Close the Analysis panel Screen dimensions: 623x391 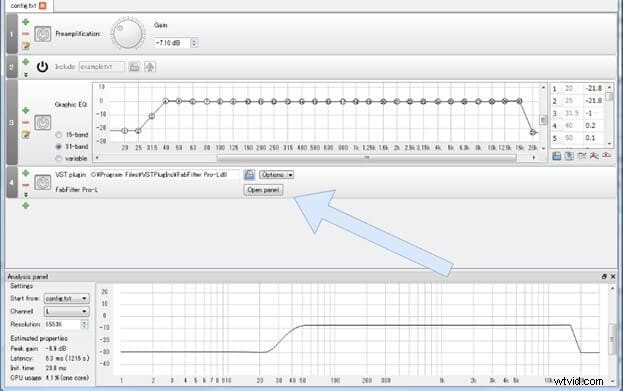(x=613, y=277)
